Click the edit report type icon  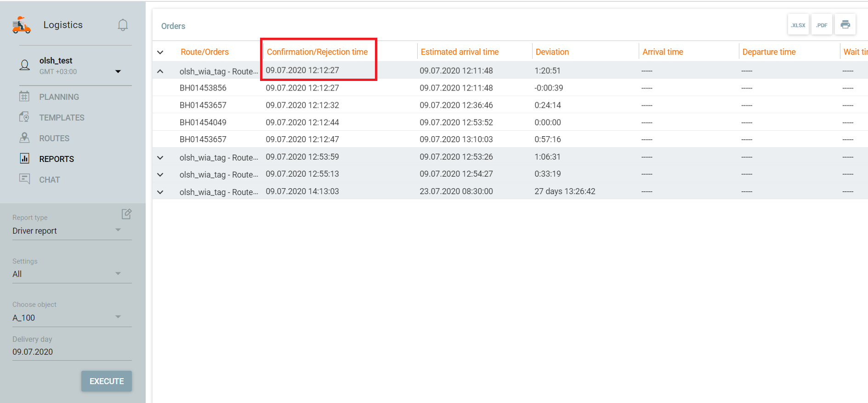pos(126,214)
